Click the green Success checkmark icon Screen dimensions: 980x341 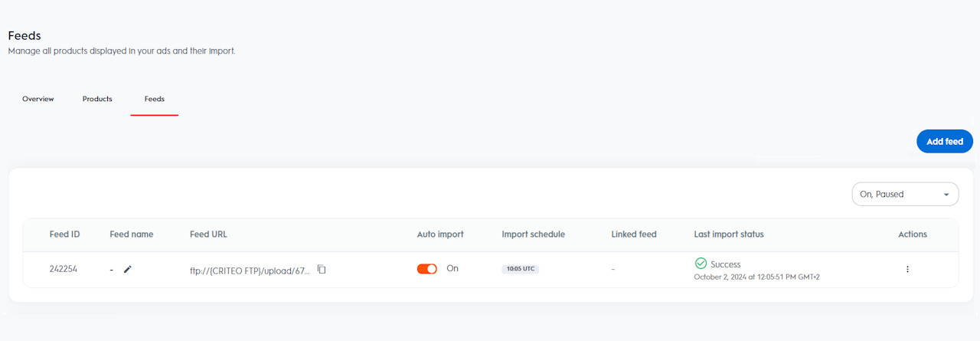tap(701, 264)
